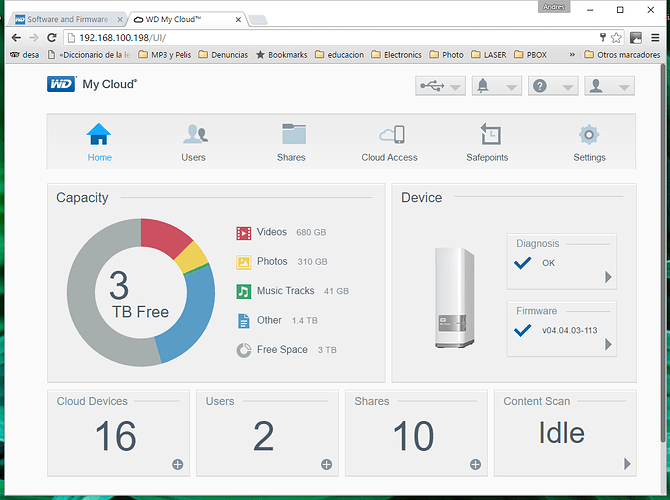Image resolution: width=670 pixels, height=500 pixels.
Task: Open the Settings gear
Action: (x=589, y=135)
